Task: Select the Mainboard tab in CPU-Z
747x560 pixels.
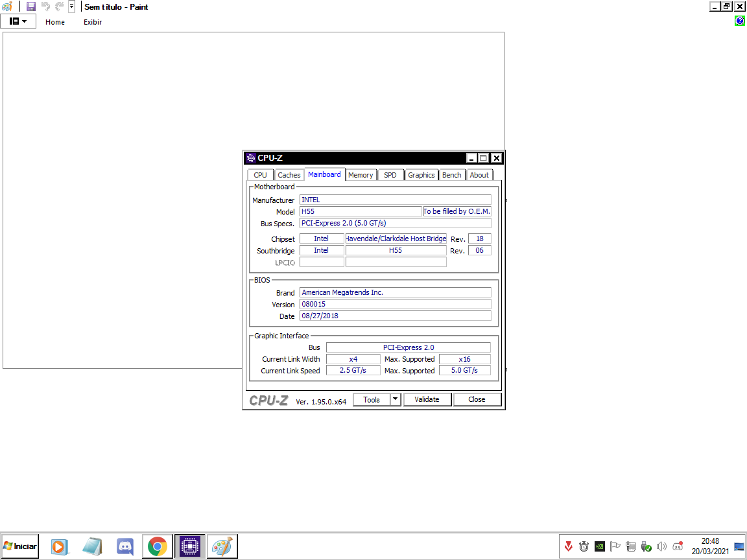Action: [x=324, y=174]
